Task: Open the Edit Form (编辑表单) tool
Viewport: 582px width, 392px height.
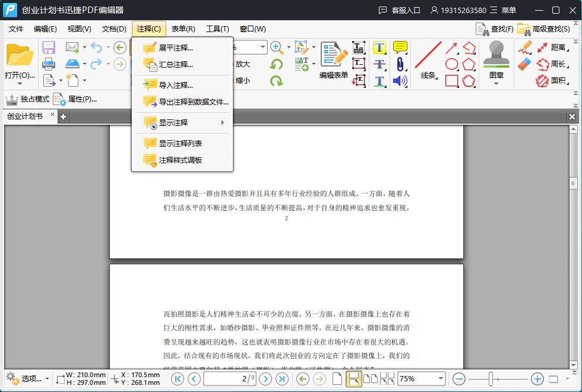Action: 333,59
